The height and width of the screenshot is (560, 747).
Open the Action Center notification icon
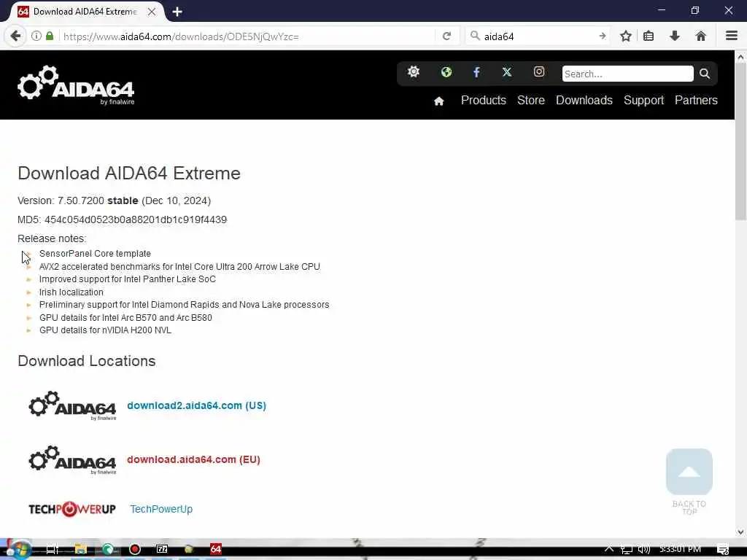723,550
